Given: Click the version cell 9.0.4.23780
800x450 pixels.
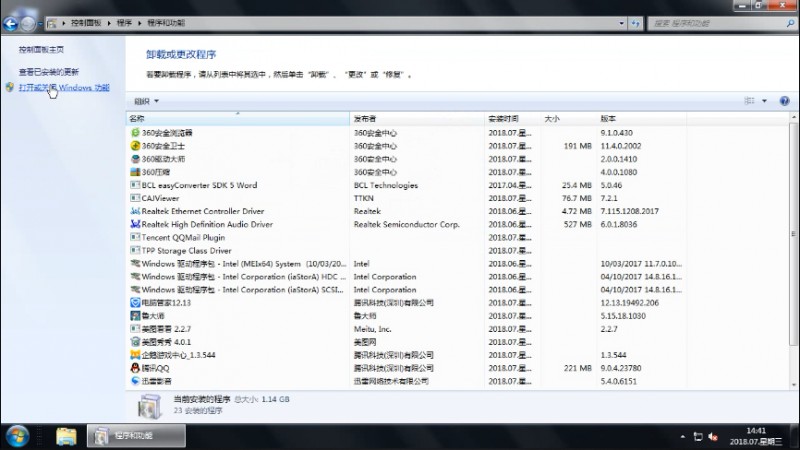Looking at the screenshot, I should [621, 368].
